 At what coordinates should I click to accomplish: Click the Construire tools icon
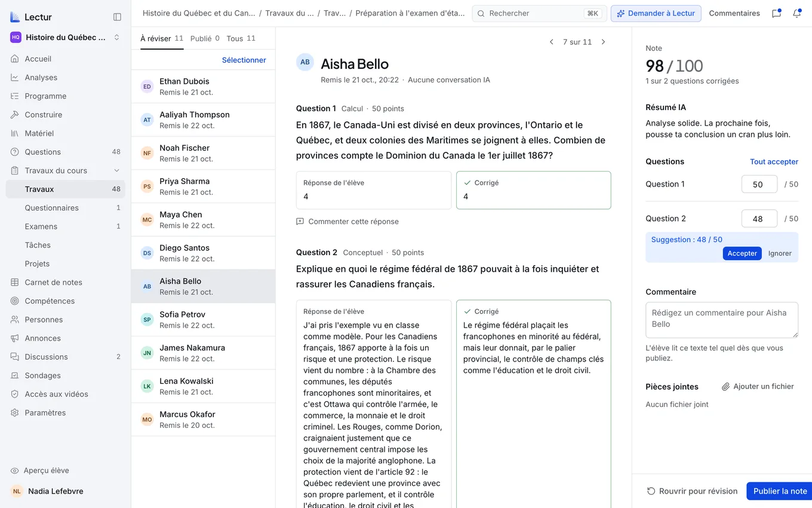point(15,114)
